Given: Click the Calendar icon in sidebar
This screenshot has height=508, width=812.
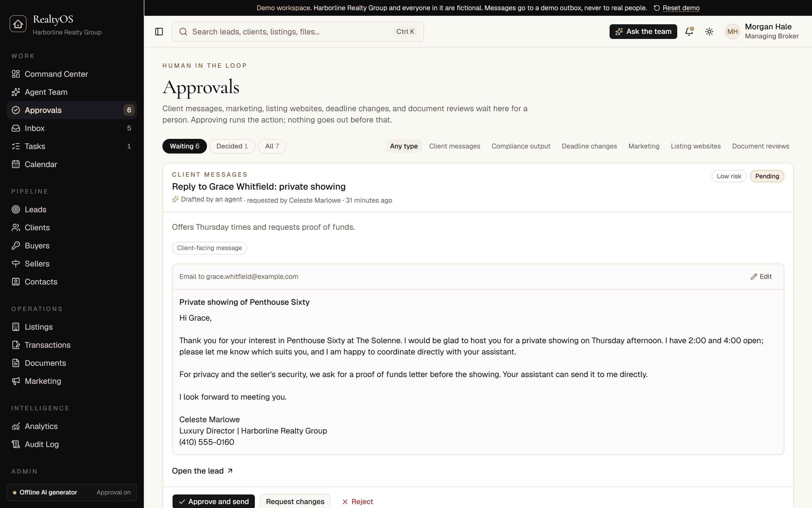Looking at the screenshot, I should click(x=16, y=164).
